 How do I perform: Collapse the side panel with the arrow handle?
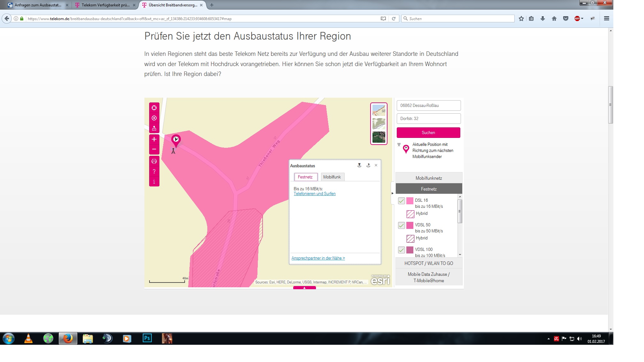(392, 193)
